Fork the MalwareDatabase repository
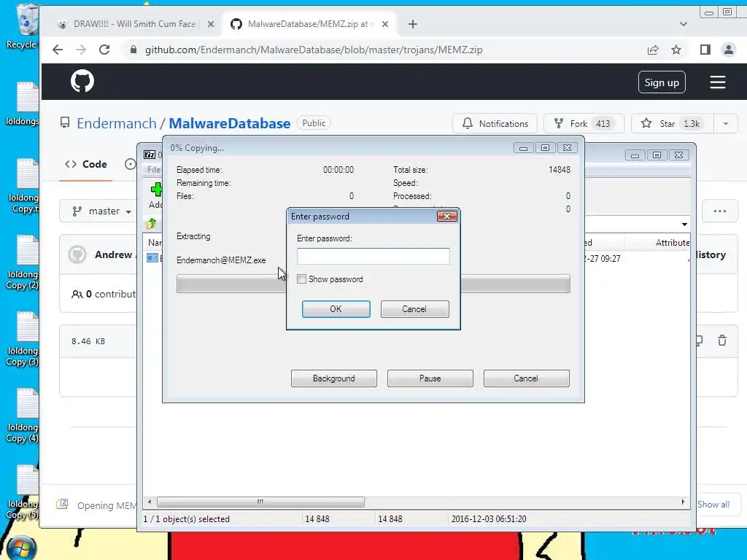 [584, 124]
